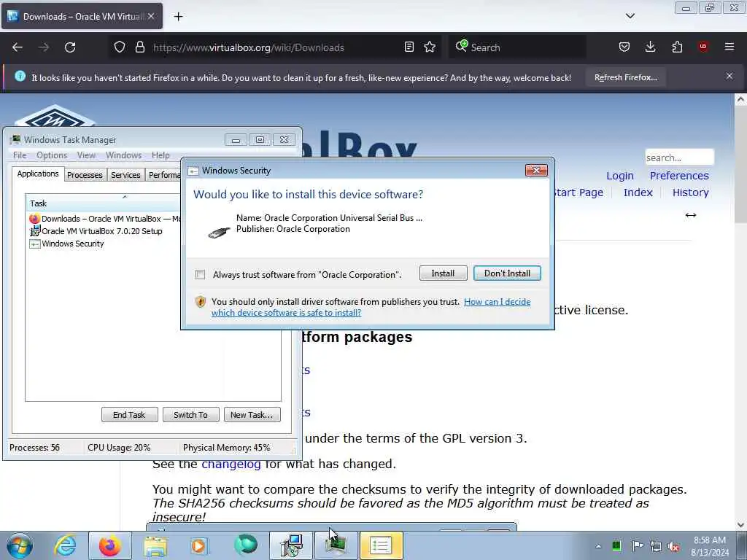Close the Downloads – Oracle VM VirtualBox tab

tap(151, 16)
